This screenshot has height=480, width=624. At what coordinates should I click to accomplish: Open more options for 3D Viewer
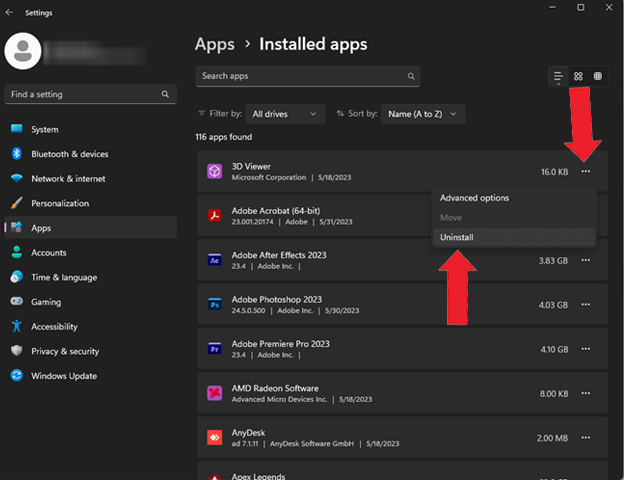pos(585,172)
